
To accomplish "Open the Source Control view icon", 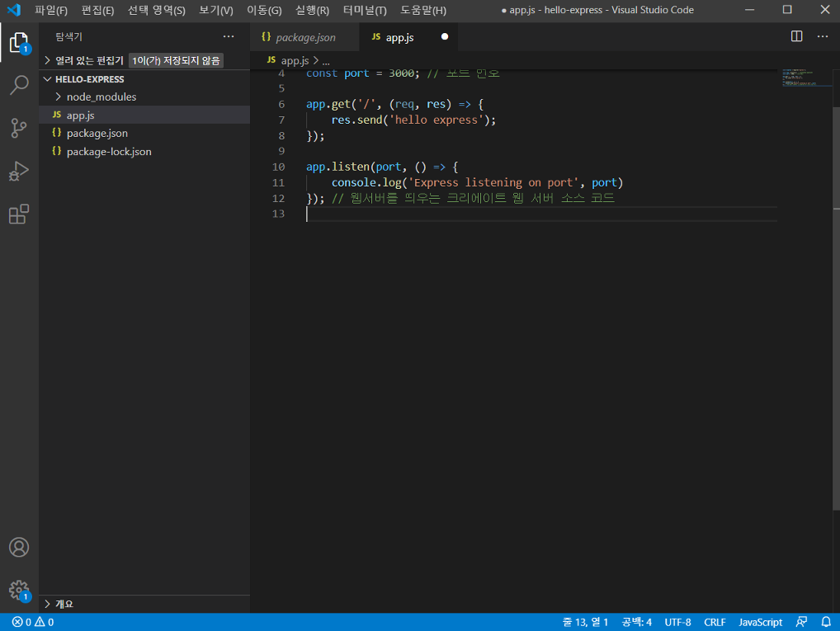I will coord(19,128).
